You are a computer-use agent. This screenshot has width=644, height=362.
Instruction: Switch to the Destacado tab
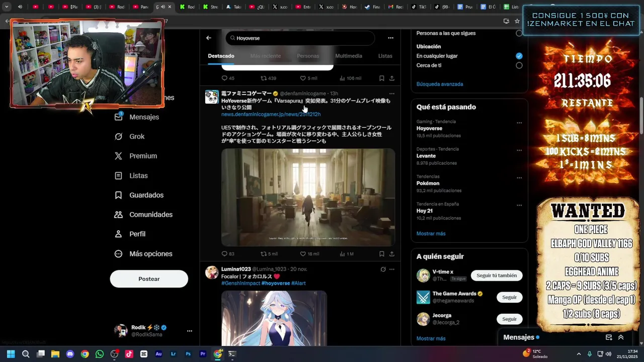[221, 56]
